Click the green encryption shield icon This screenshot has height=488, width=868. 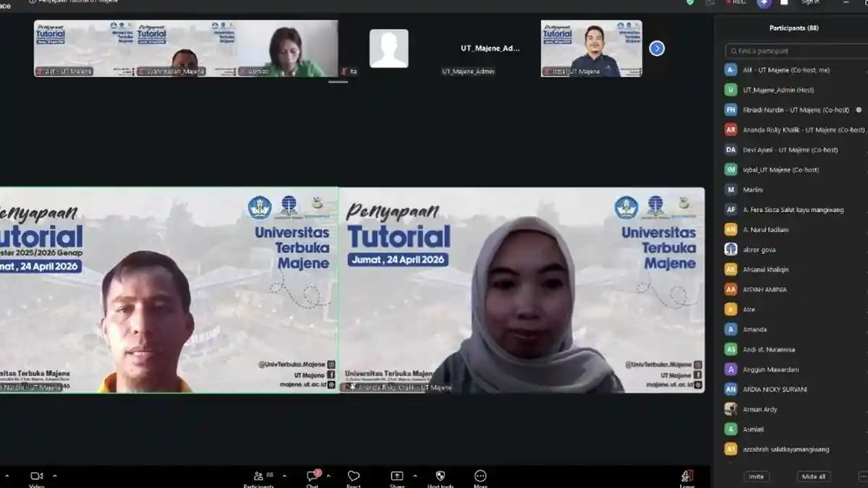(690, 2)
